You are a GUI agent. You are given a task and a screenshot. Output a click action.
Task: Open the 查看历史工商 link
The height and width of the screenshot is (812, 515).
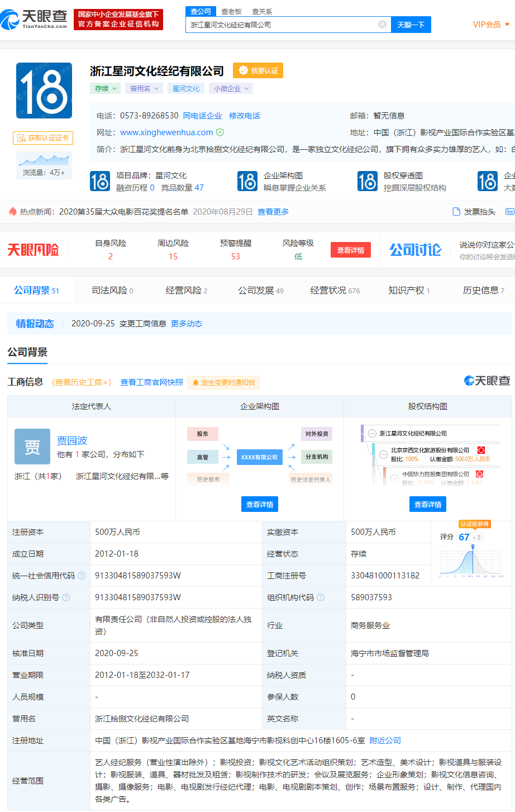point(82,382)
